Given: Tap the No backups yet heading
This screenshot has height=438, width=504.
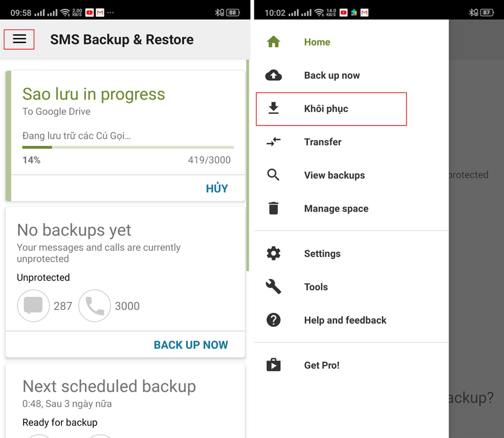Looking at the screenshot, I should 74,230.
